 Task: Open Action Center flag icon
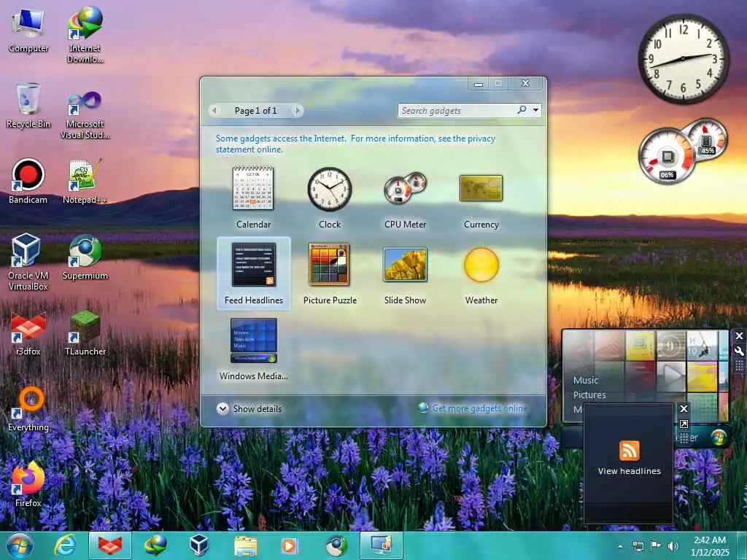click(x=656, y=546)
